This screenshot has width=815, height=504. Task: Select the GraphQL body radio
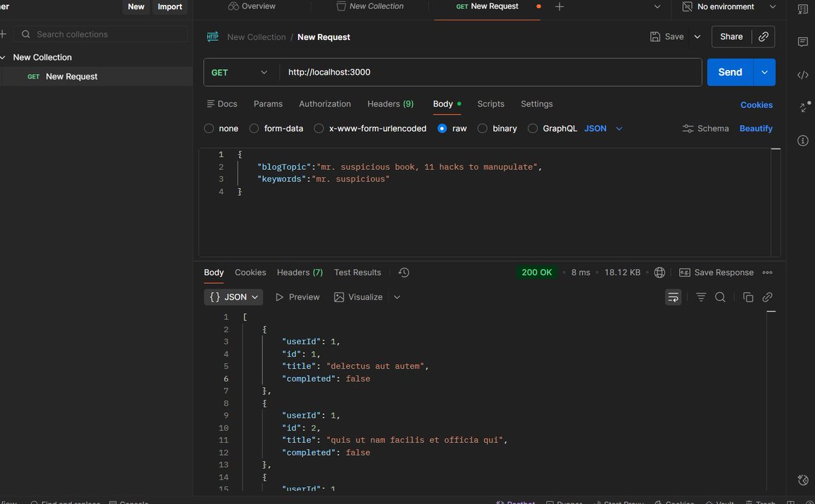[x=532, y=128]
